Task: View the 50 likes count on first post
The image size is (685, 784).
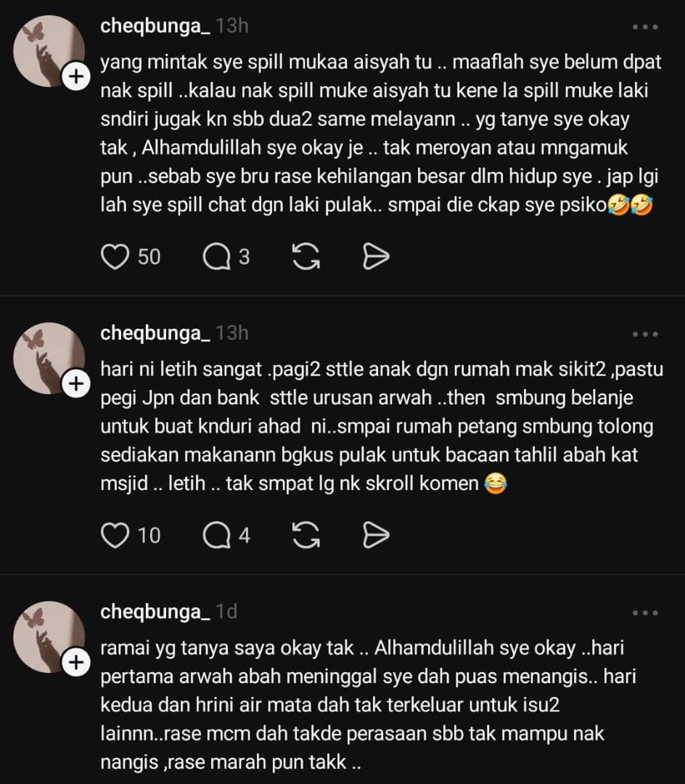Action: click(x=149, y=257)
